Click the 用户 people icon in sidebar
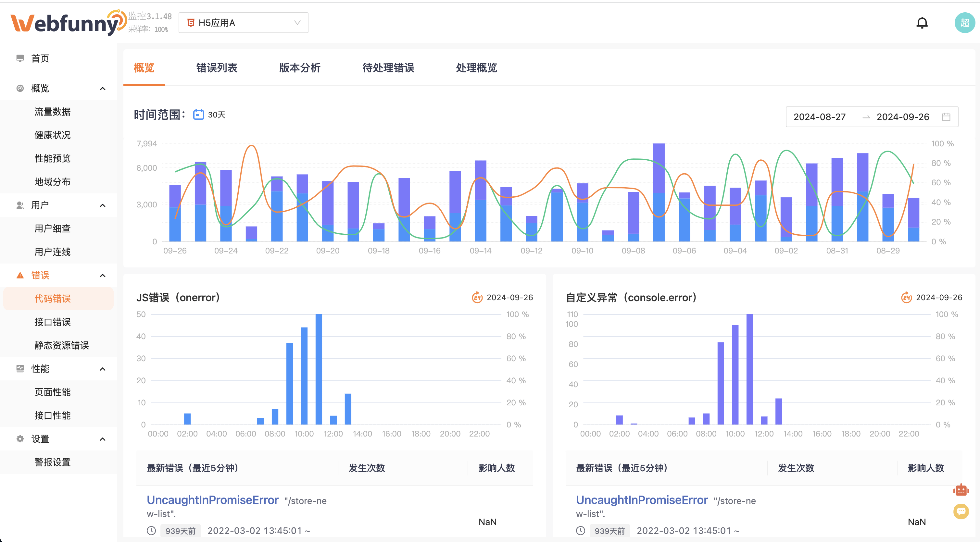The height and width of the screenshot is (542, 980). tap(20, 205)
